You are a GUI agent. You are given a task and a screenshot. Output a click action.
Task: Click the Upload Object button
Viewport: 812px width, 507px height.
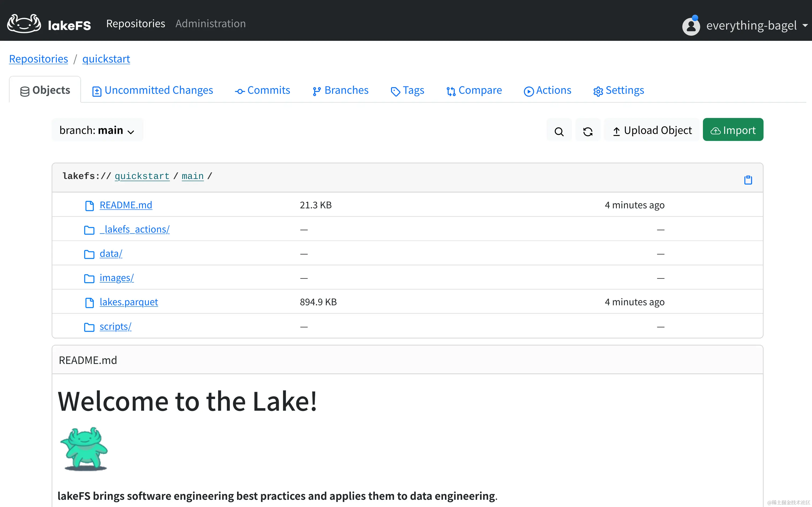pos(652,130)
